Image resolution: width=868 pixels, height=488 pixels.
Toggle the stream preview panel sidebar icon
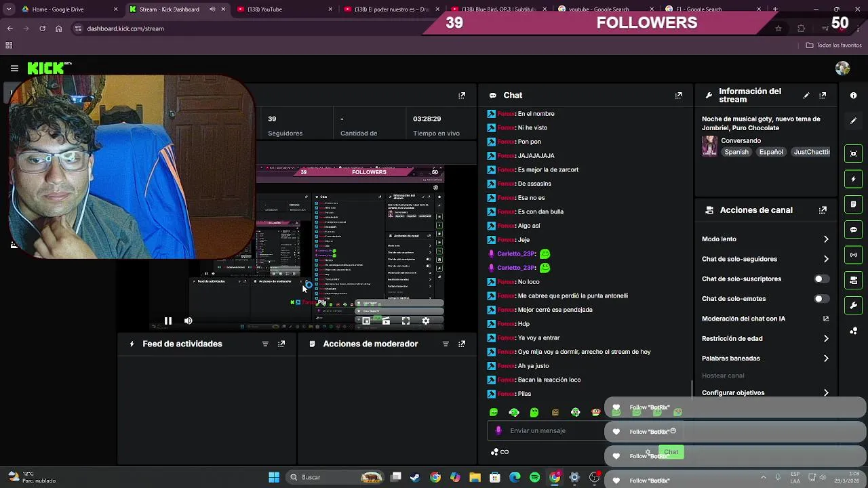click(x=853, y=153)
